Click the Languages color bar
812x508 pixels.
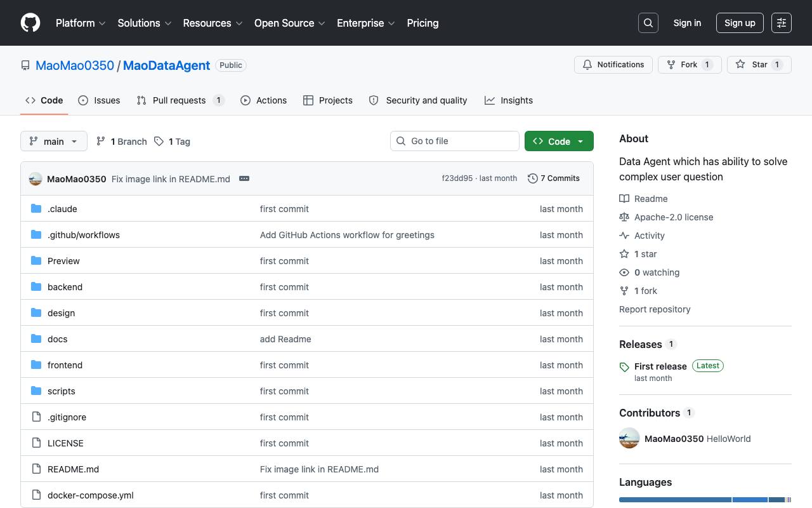tap(705, 500)
